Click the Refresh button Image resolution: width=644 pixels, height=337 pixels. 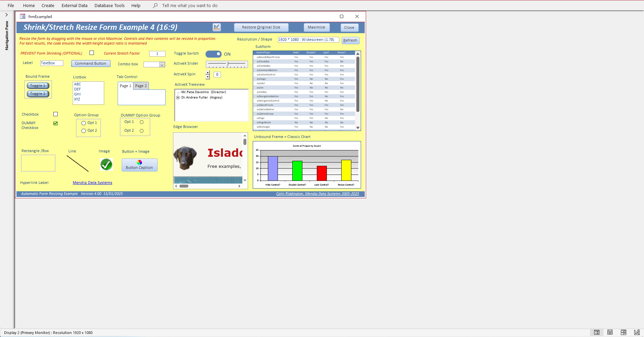tap(350, 40)
